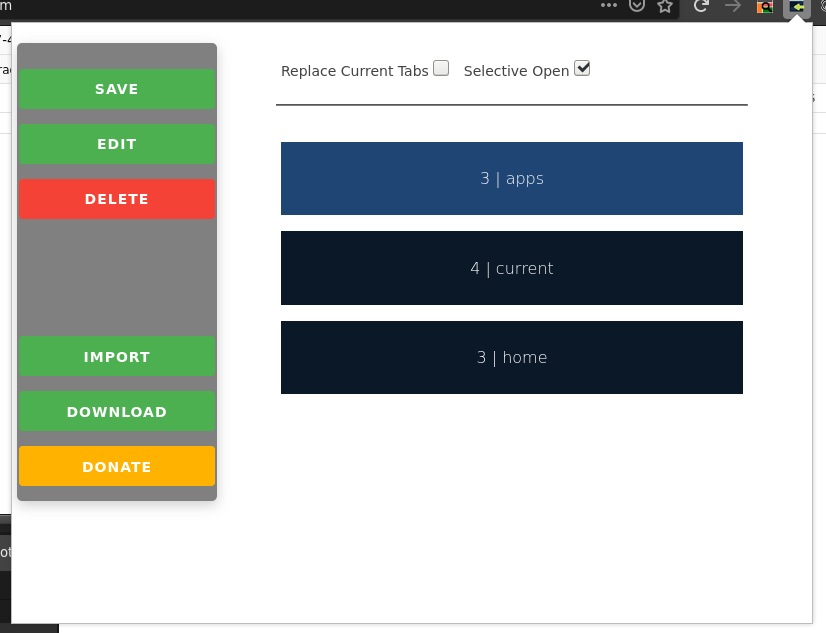The width and height of the screenshot is (826, 633).
Task: Select the "4 | current" session
Action: [512, 268]
